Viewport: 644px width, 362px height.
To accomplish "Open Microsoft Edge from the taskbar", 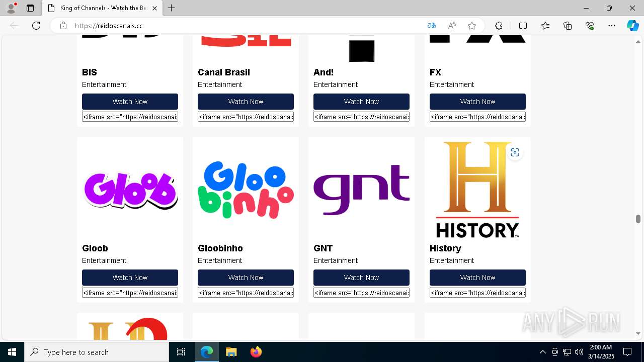I will [207, 352].
